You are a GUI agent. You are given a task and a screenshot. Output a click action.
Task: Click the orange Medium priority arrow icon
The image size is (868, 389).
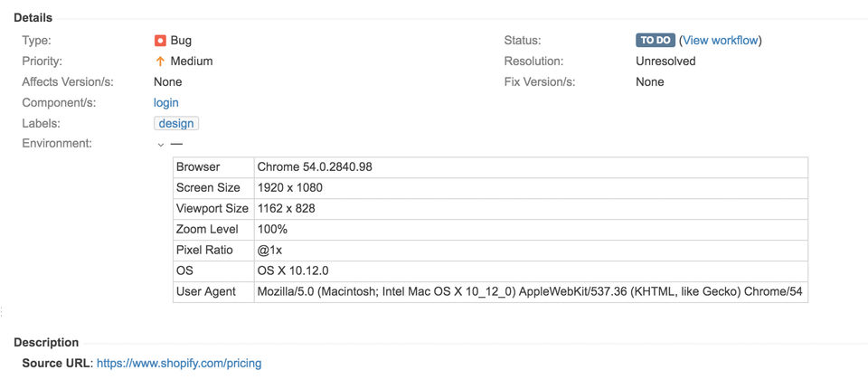[160, 62]
